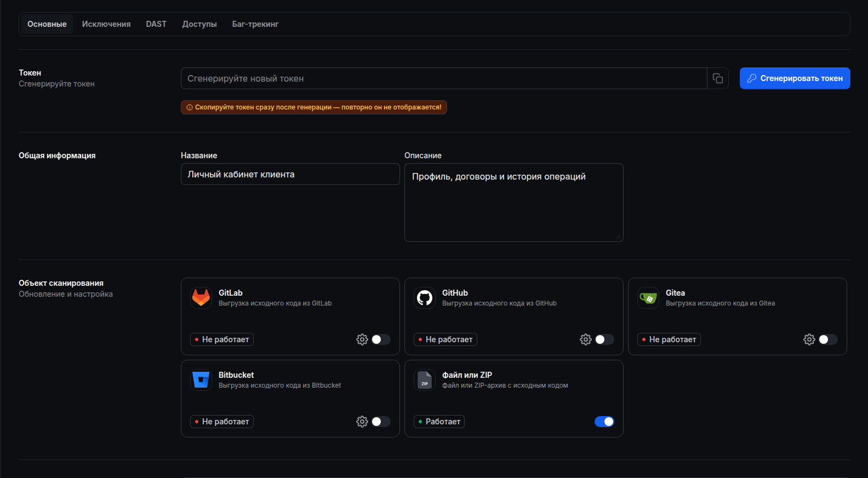This screenshot has height=478, width=868.
Task: Open the DAST tab
Action: click(156, 24)
